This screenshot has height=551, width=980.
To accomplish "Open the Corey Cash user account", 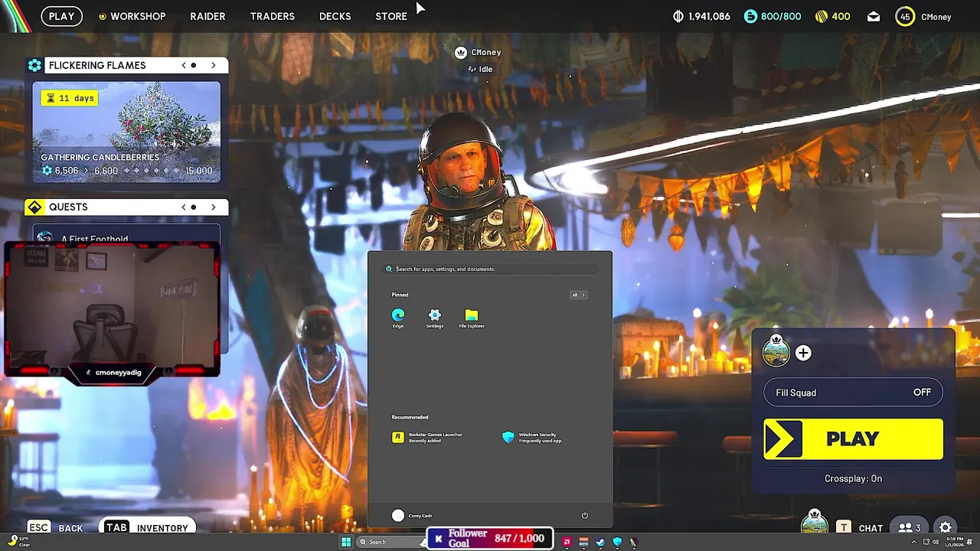I will tap(412, 516).
